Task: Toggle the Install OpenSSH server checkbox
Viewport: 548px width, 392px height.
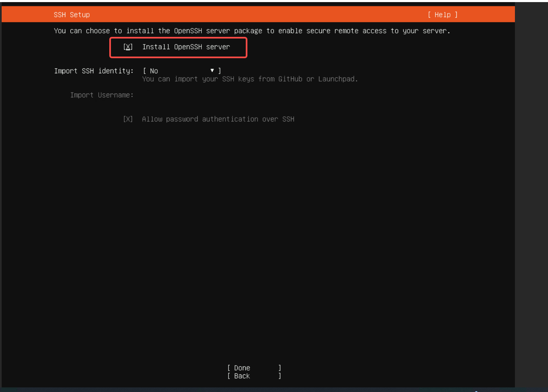Action: [128, 47]
